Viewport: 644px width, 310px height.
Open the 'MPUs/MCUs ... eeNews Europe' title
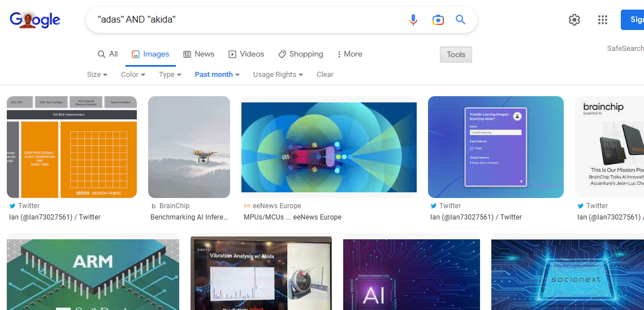pyautogui.click(x=292, y=217)
